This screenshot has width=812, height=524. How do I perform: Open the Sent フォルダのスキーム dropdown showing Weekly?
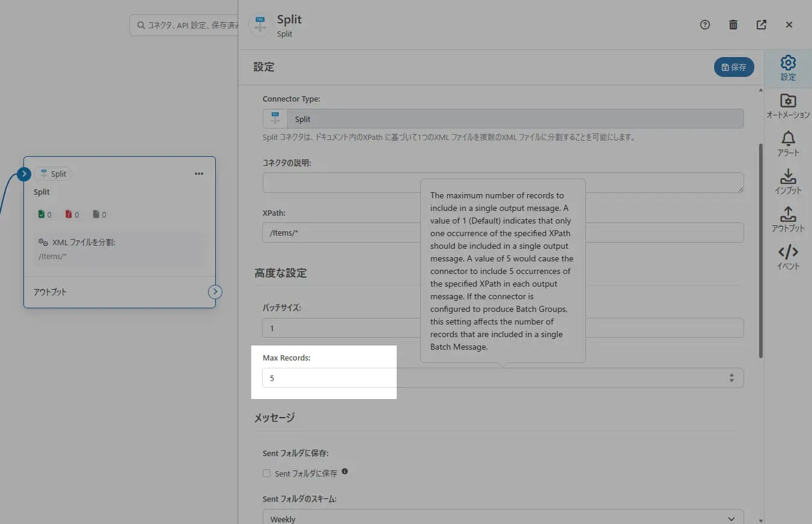point(503,517)
